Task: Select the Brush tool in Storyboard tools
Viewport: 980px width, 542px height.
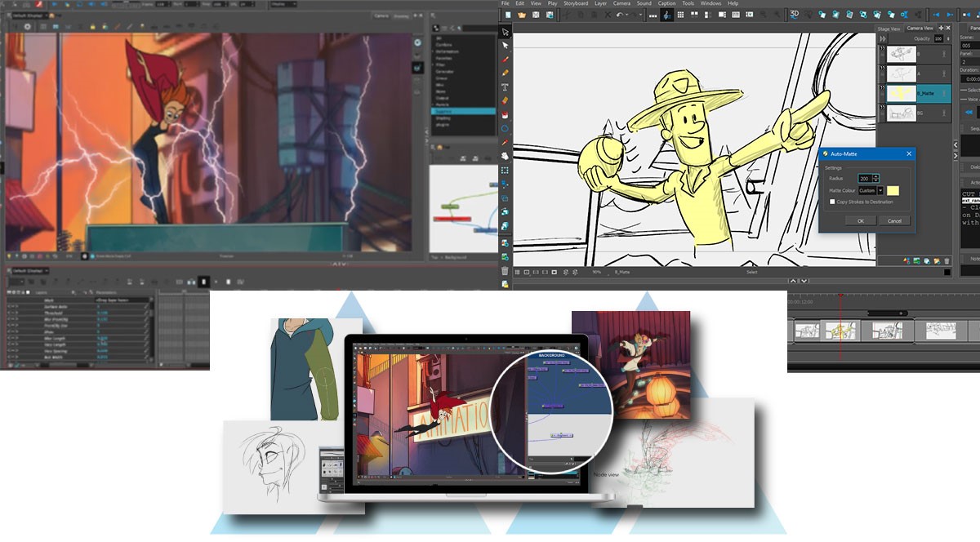Action: pos(506,59)
